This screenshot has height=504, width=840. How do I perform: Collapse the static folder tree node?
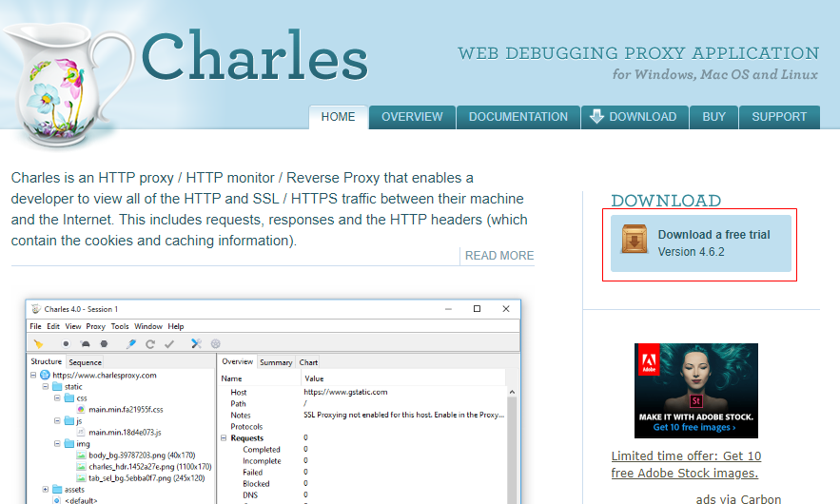point(44,387)
